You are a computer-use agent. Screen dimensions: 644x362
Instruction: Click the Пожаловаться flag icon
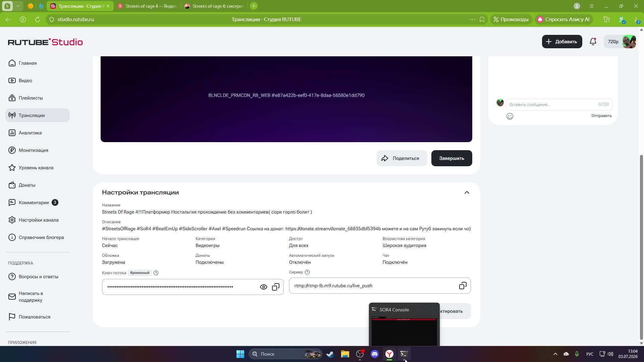pos(12,317)
